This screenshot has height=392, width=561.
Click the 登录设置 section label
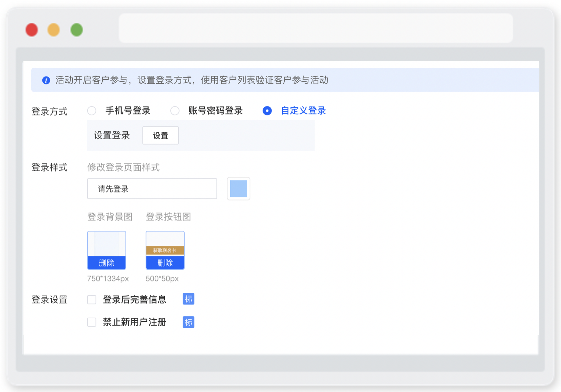point(49,300)
